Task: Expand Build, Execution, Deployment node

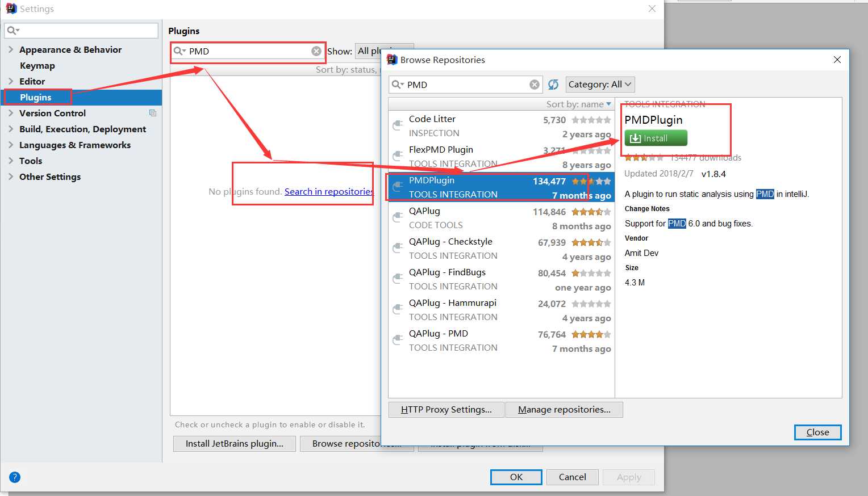Action: (11, 129)
